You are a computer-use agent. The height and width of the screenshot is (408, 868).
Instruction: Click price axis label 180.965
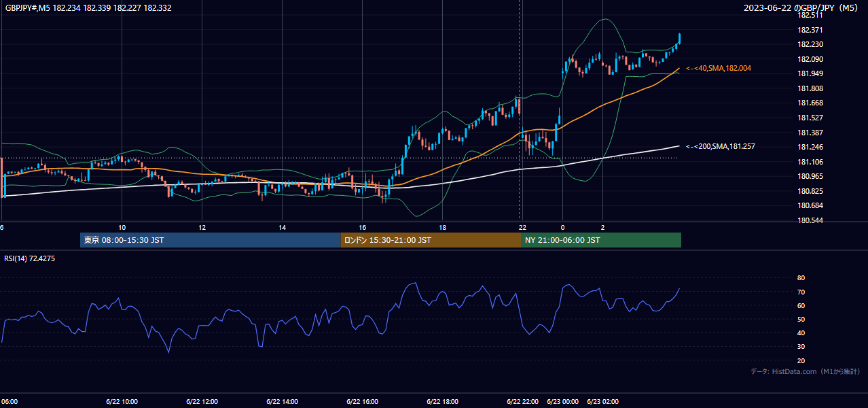tap(810, 176)
